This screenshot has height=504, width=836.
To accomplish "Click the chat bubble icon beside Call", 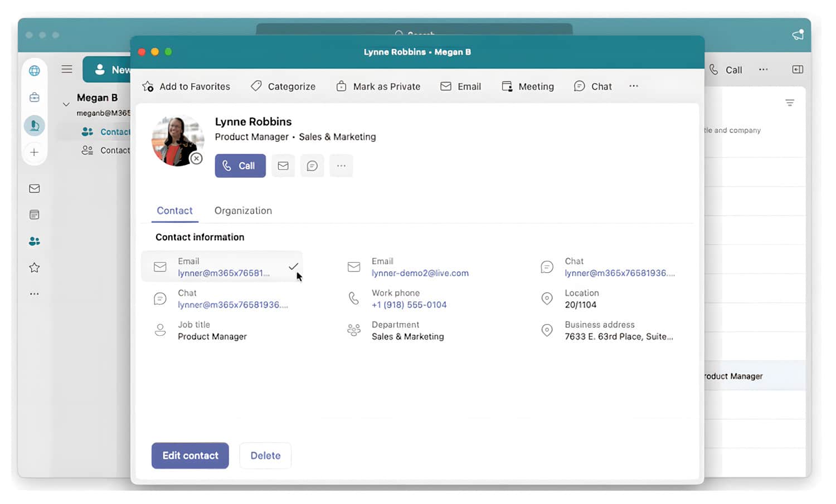I will pyautogui.click(x=312, y=166).
